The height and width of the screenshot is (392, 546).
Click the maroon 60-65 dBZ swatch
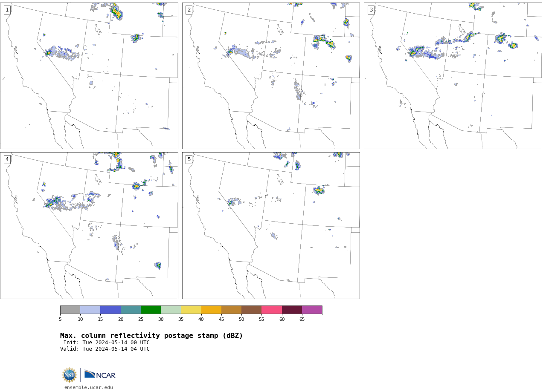pos(292,310)
